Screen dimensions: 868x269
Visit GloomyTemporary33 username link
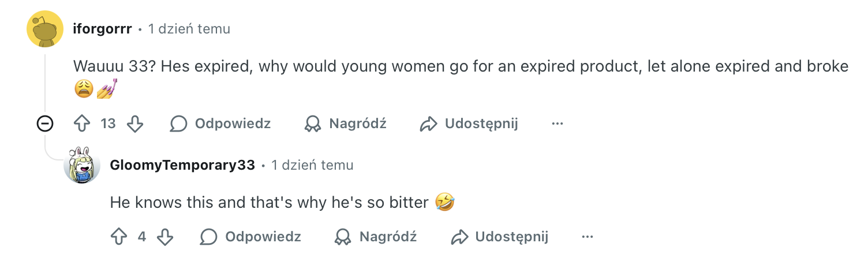(182, 165)
